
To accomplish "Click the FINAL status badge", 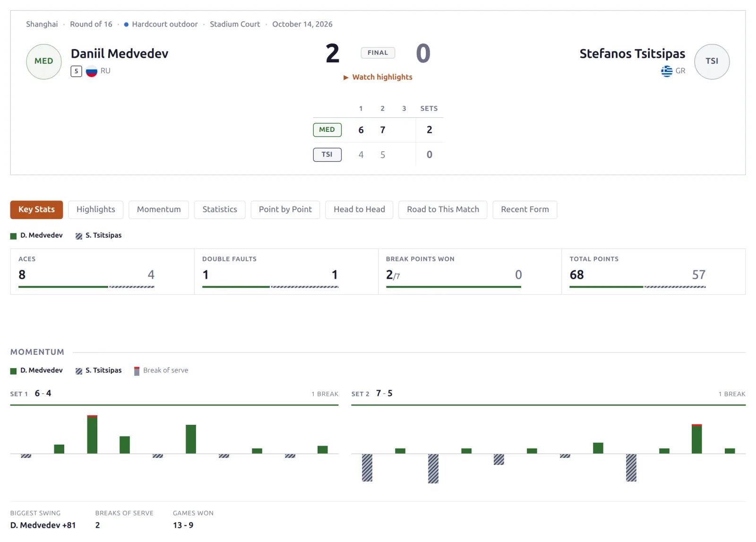I will point(378,53).
